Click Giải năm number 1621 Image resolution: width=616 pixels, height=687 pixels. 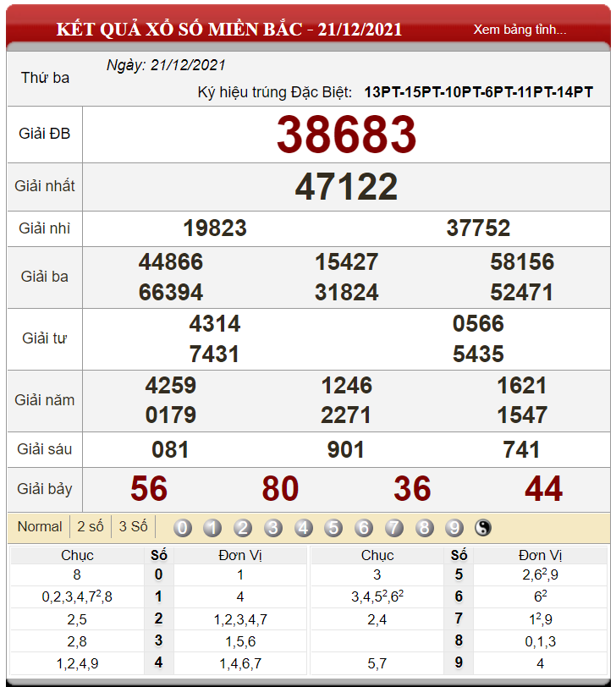522,386
